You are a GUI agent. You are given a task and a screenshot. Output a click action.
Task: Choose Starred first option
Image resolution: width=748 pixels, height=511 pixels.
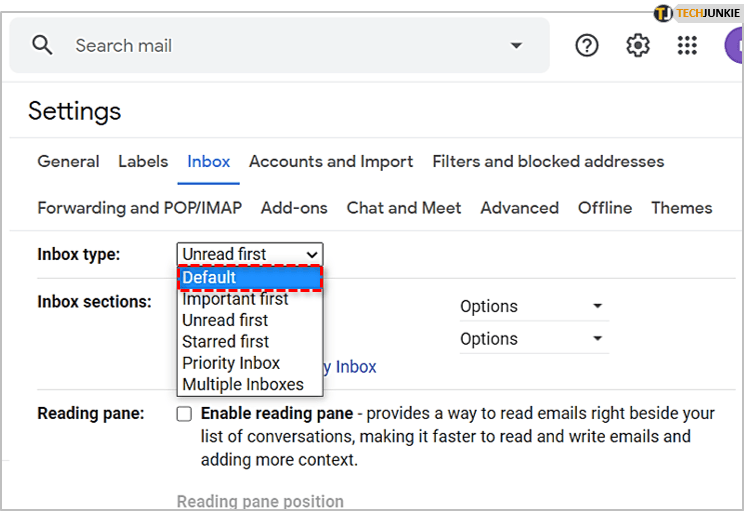[x=225, y=342]
